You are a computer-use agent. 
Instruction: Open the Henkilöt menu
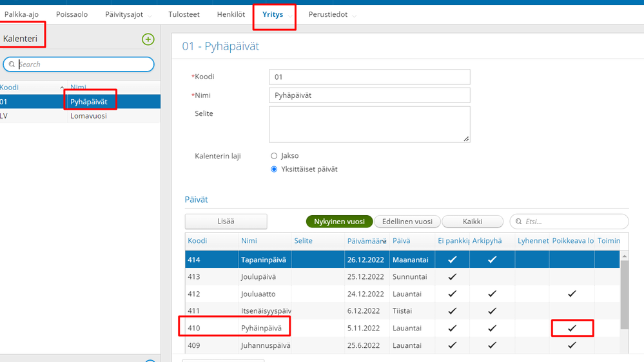(231, 14)
